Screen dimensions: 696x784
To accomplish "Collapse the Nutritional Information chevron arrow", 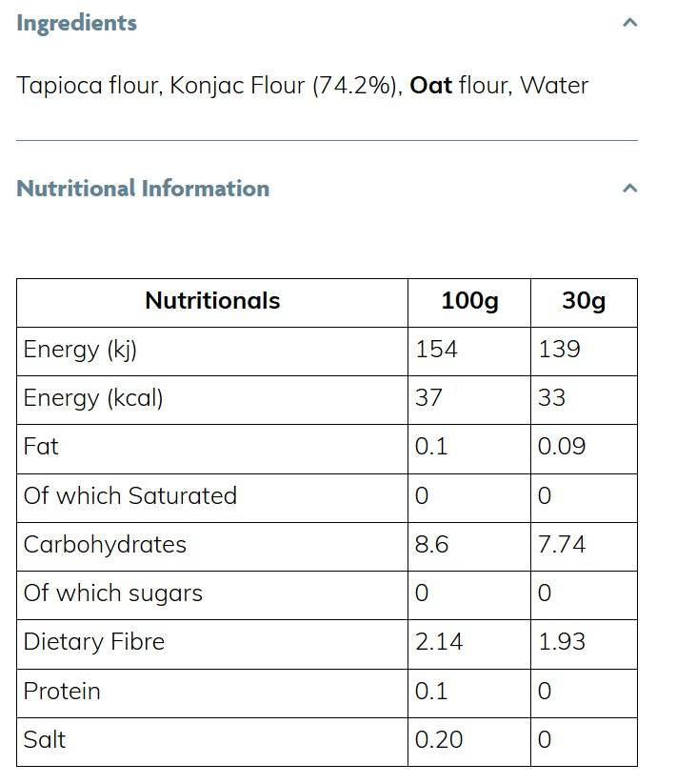I will pyautogui.click(x=629, y=189).
